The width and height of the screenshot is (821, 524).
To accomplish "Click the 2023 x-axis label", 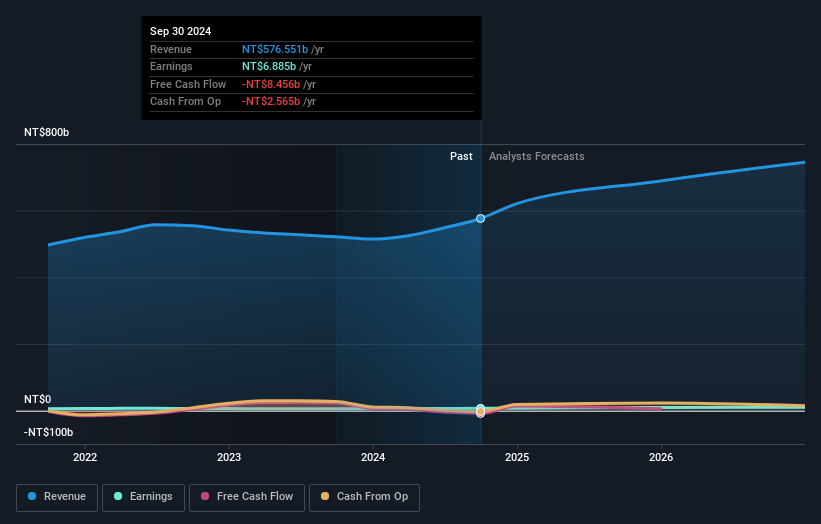I will tap(229, 457).
